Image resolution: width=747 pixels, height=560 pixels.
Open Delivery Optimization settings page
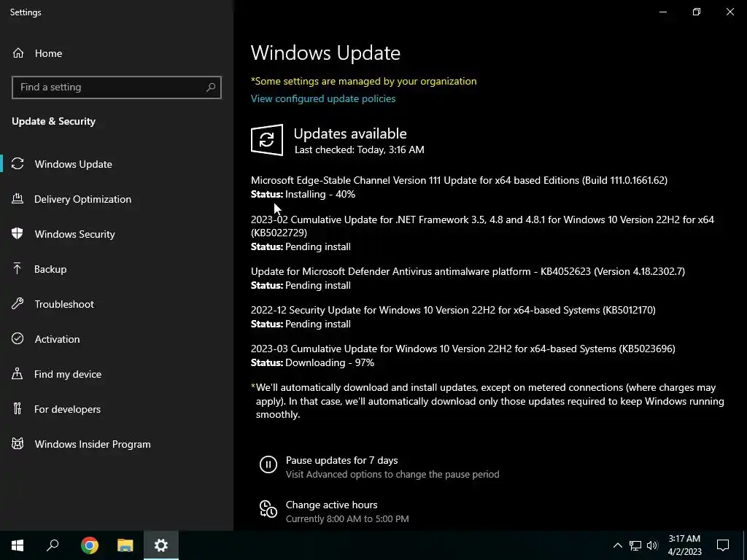pos(116,199)
